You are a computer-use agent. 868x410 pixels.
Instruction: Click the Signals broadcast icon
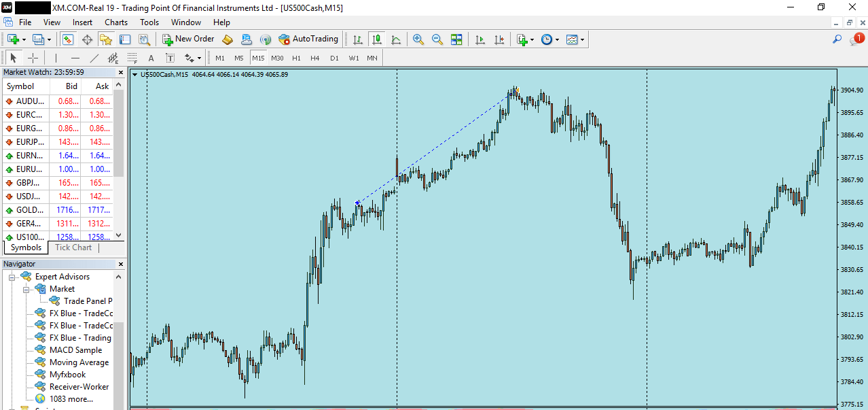click(266, 39)
